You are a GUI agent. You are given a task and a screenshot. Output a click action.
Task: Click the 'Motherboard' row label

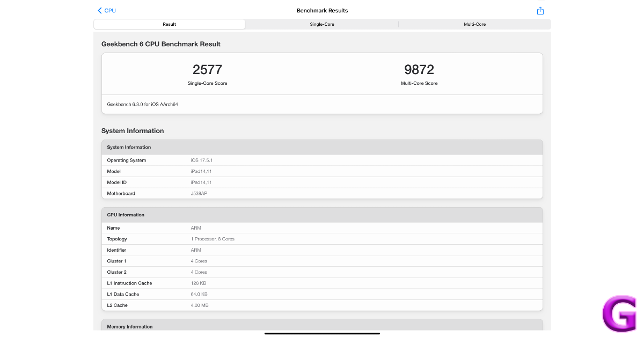point(121,193)
